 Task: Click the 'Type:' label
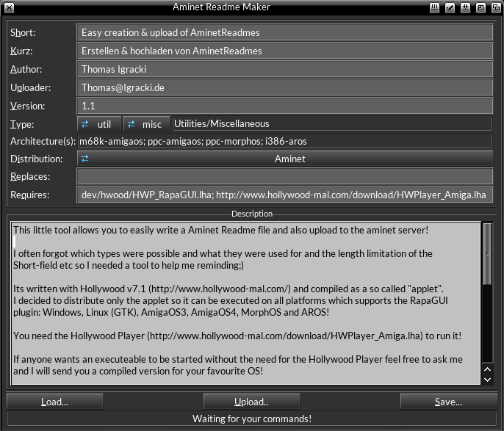click(x=22, y=124)
